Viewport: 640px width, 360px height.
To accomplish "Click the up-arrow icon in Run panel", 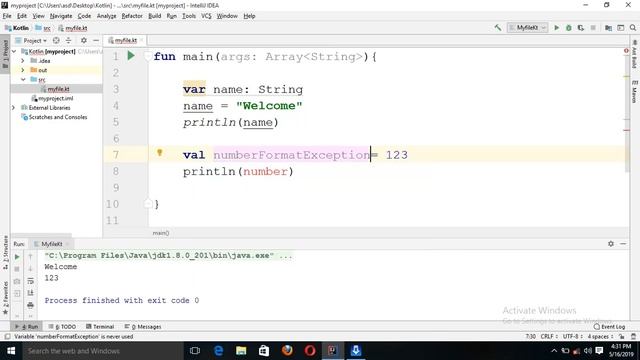I will [x=30, y=257].
